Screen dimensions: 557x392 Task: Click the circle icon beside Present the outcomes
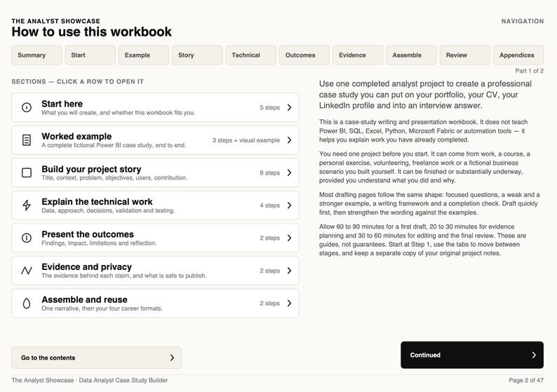pyautogui.click(x=27, y=238)
